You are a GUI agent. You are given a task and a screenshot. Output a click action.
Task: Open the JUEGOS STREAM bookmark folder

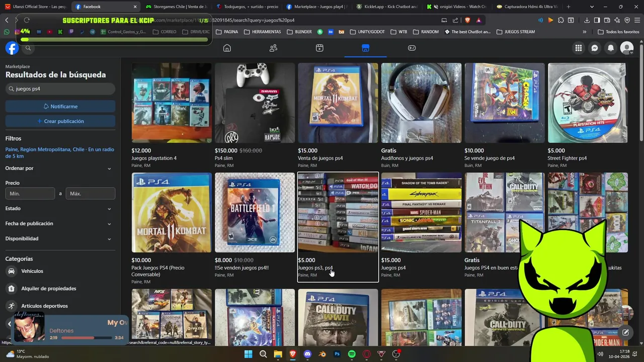pyautogui.click(x=516, y=32)
